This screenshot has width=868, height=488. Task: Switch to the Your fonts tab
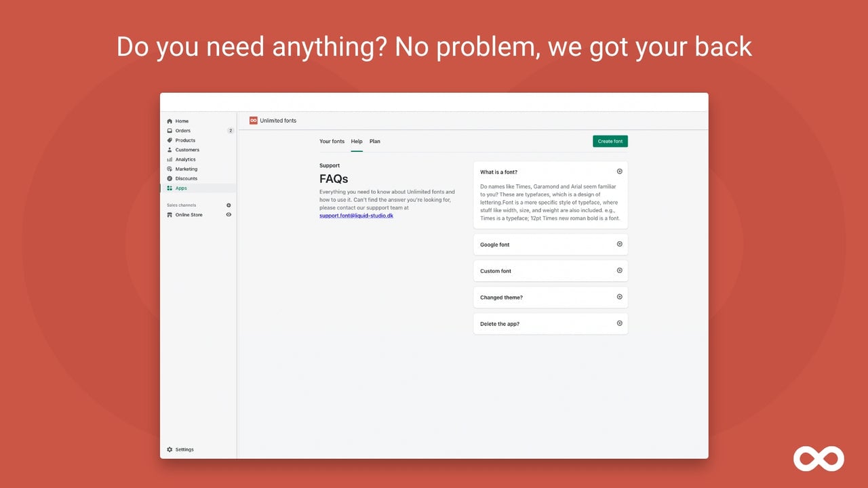click(332, 142)
